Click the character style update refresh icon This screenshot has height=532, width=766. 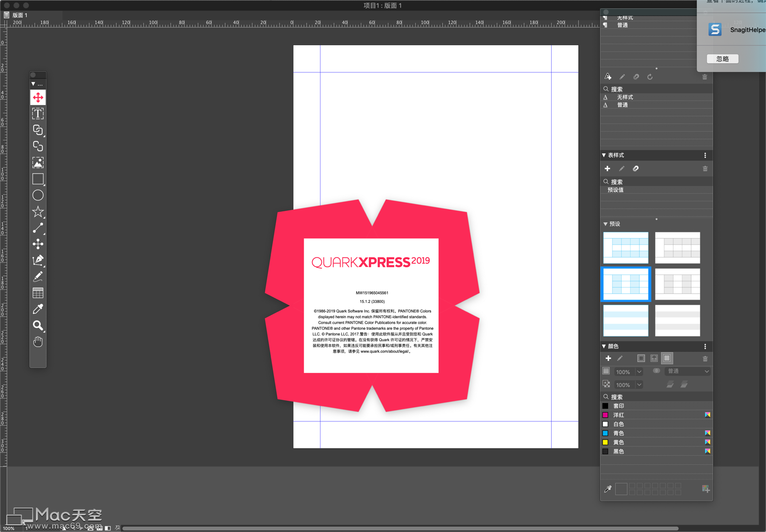click(650, 77)
